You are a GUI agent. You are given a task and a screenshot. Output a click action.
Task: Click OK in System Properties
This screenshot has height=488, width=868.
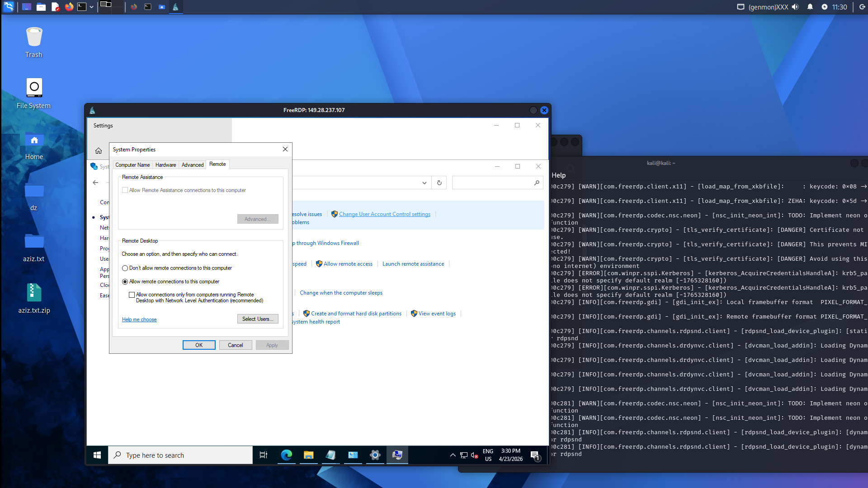coord(199,345)
